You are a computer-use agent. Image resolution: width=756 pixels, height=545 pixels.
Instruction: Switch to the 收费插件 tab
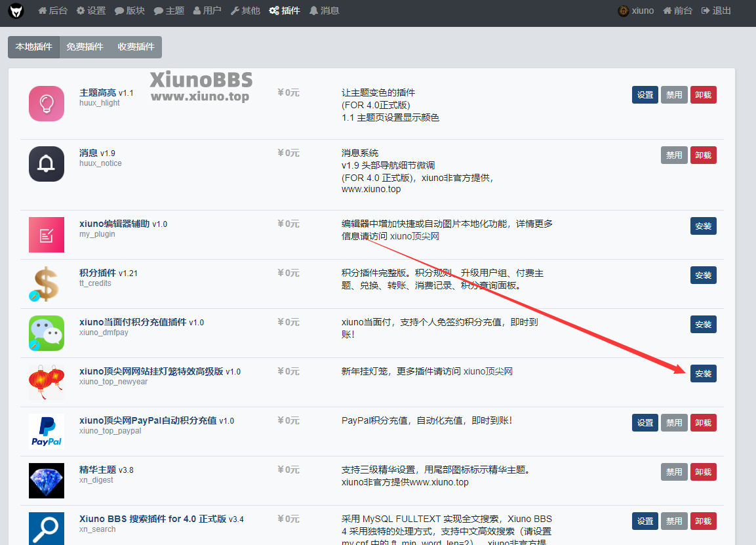136,47
